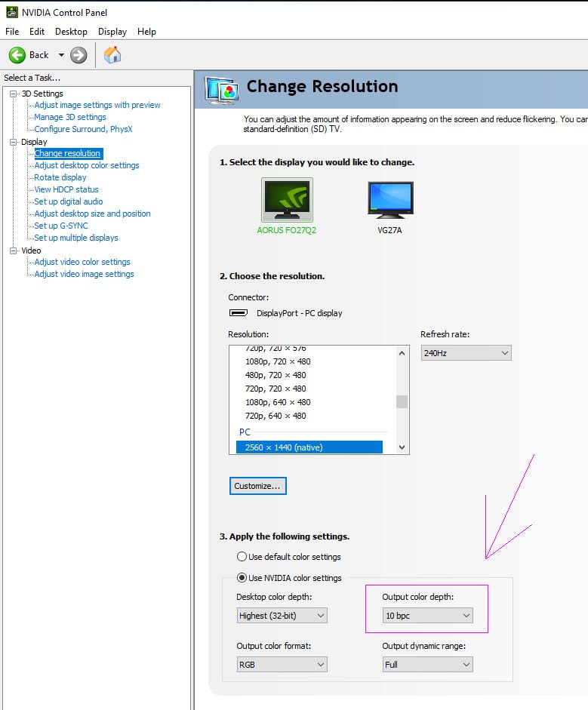The width and height of the screenshot is (588, 710).
Task: Click the green Back arrow icon
Action: click(17, 55)
